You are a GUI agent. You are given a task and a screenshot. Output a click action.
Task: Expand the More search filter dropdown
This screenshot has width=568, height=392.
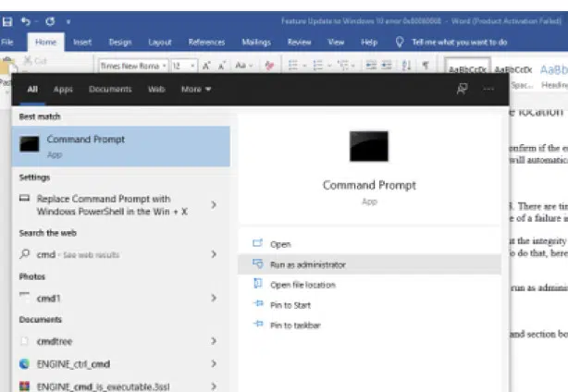click(196, 89)
